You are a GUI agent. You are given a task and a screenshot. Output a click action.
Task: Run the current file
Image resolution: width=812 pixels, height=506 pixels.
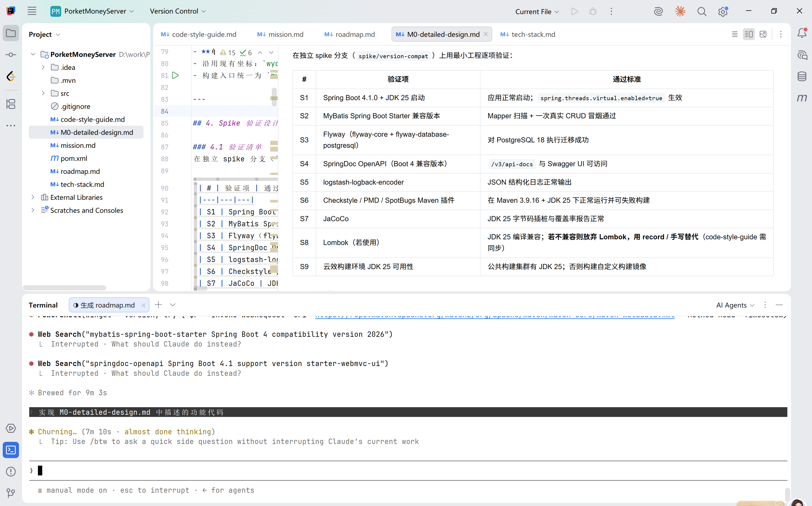[574, 11]
